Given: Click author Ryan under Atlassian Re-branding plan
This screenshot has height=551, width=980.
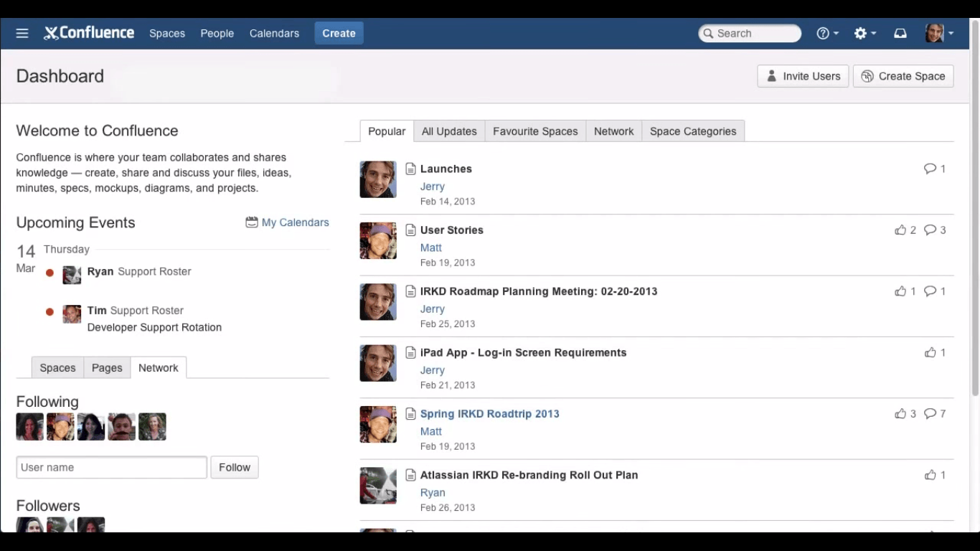Looking at the screenshot, I should [x=433, y=493].
